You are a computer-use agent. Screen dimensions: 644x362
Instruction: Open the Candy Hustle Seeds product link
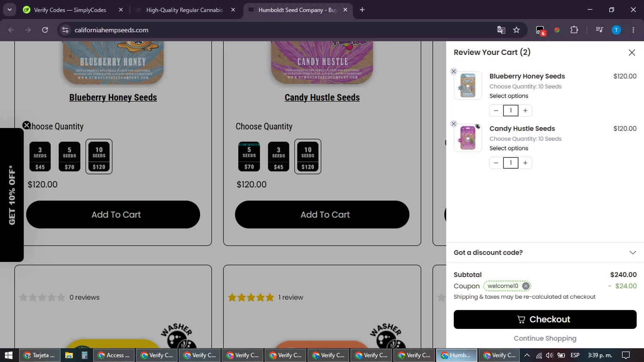pyautogui.click(x=322, y=97)
